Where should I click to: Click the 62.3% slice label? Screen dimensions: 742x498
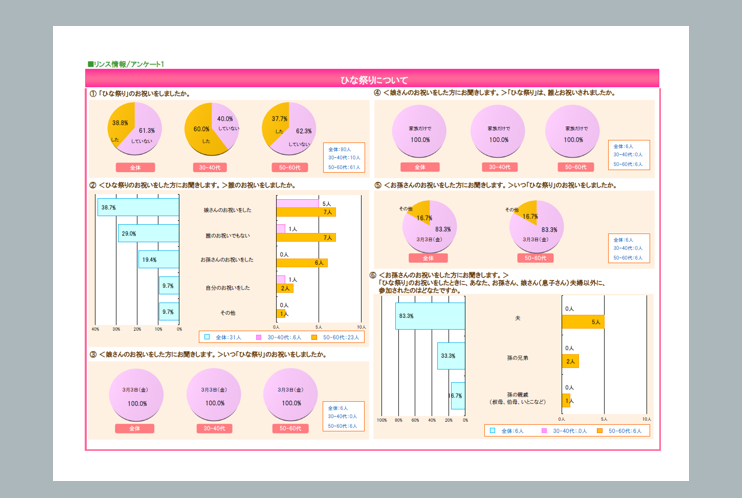pyautogui.click(x=303, y=131)
